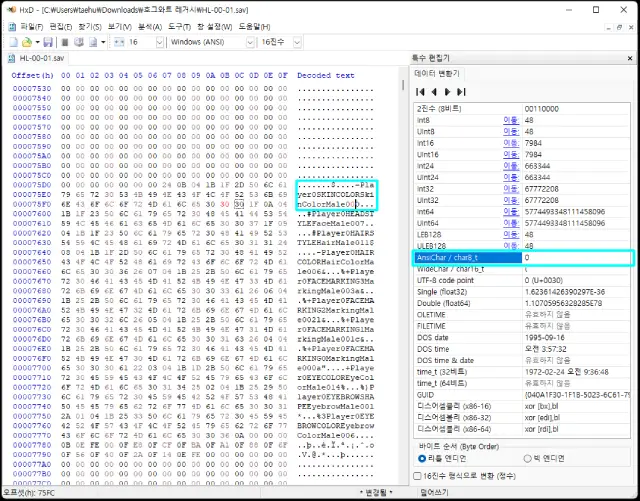Click the 이동 link for LEB128
640x501 pixels.
(x=511, y=234)
